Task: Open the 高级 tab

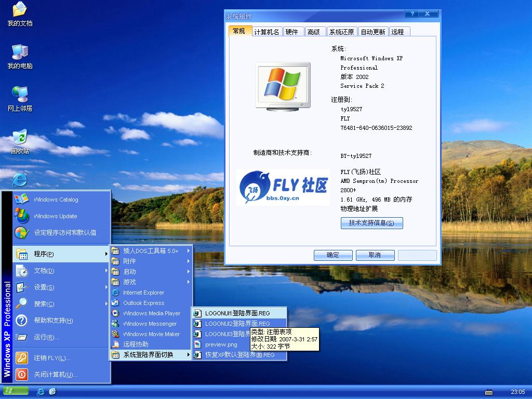Action: (314, 32)
